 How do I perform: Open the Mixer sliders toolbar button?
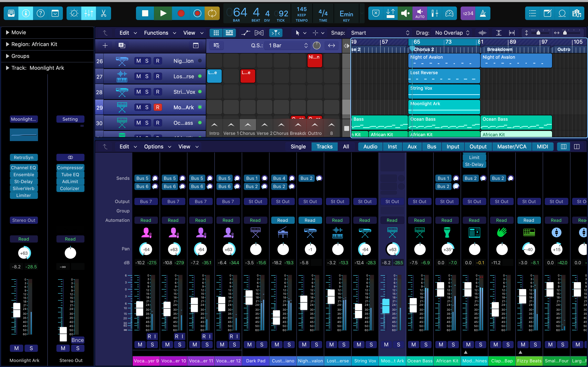point(89,13)
